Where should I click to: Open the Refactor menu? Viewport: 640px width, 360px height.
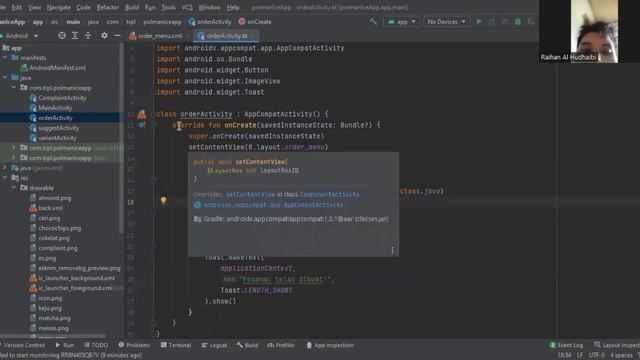coord(108,7)
